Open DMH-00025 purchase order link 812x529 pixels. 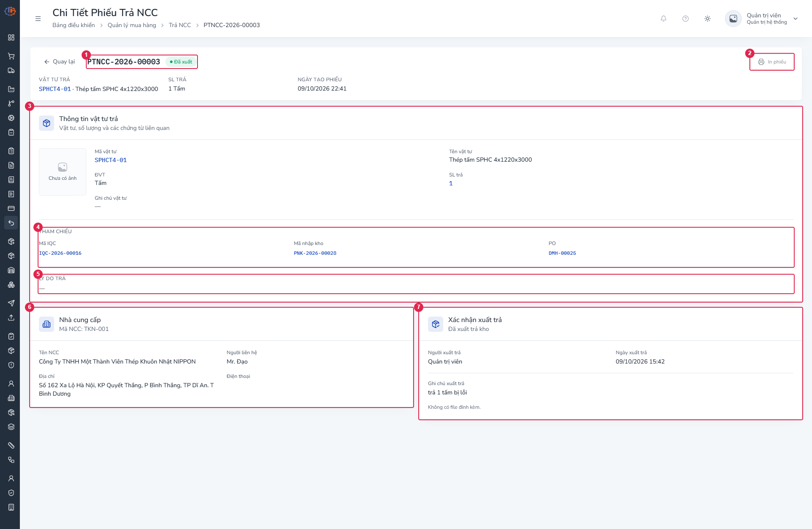562,253
